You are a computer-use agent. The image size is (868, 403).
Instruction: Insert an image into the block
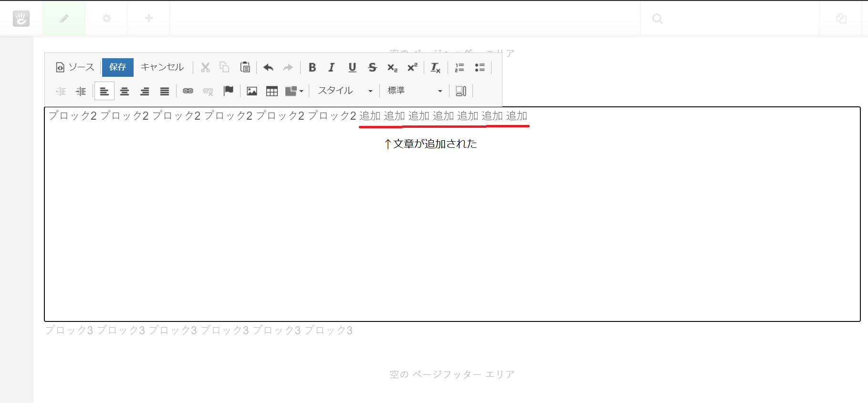[x=252, y=91]
